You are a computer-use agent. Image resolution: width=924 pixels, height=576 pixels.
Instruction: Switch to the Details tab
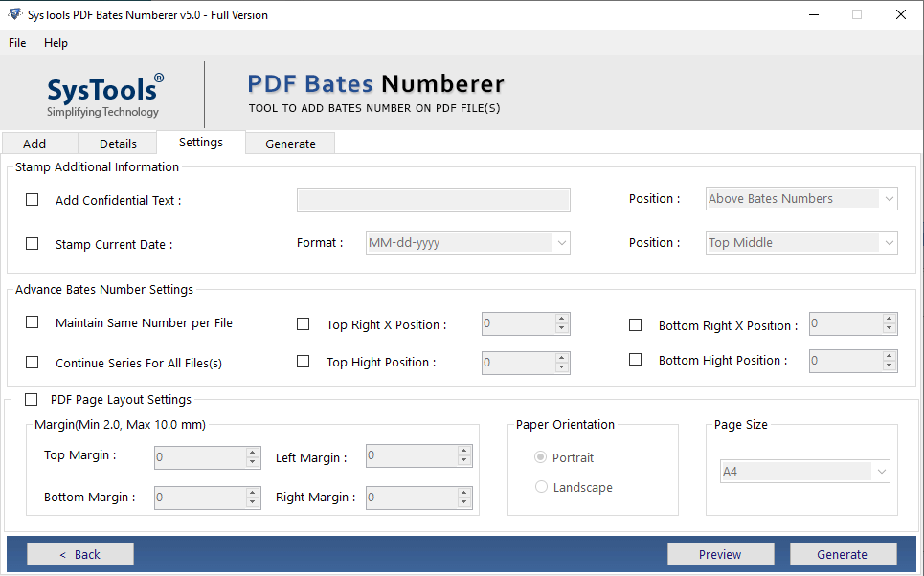point(118,144)
